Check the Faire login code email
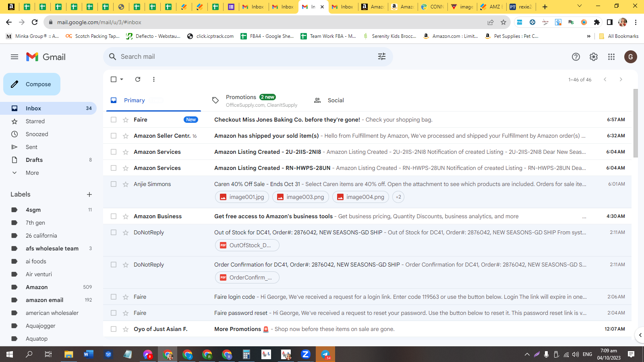Viewport: 644px width, 362px height. pos(114,297)
